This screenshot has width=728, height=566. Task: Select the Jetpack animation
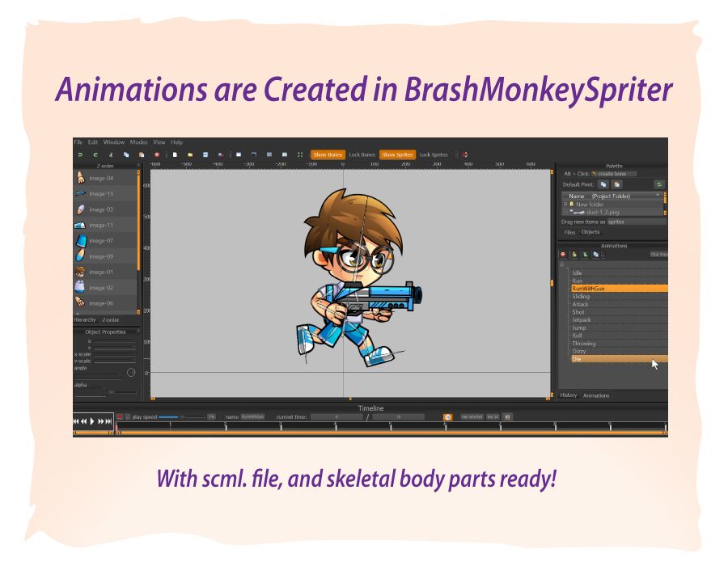(620, 320)
